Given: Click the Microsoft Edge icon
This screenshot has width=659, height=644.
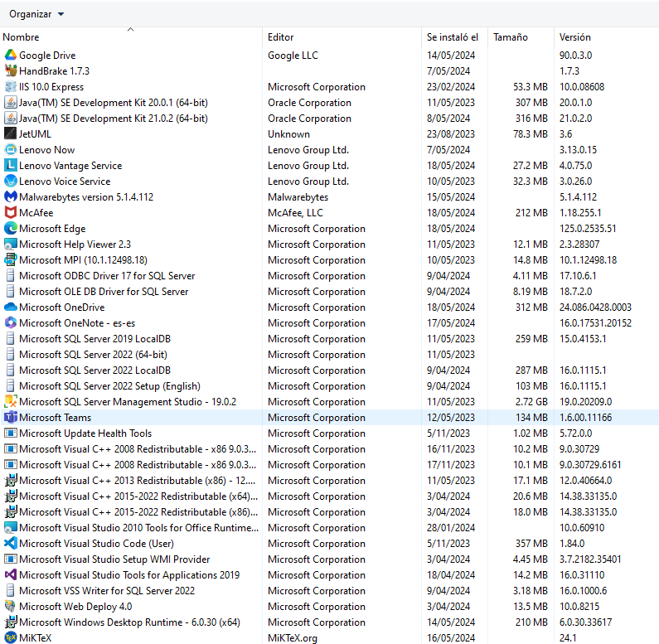Looking at the screenshot, I should 11,228.
